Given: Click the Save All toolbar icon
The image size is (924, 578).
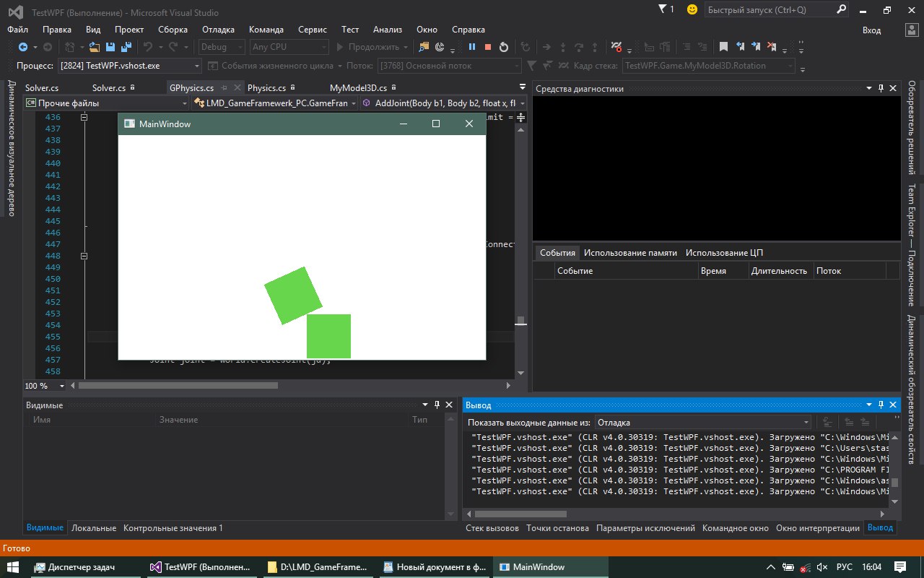Looking at the screenshot, I should tap(126, 47).
